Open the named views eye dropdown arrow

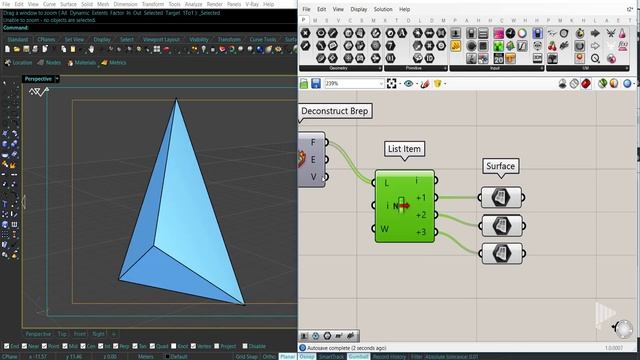pos(417,84)
